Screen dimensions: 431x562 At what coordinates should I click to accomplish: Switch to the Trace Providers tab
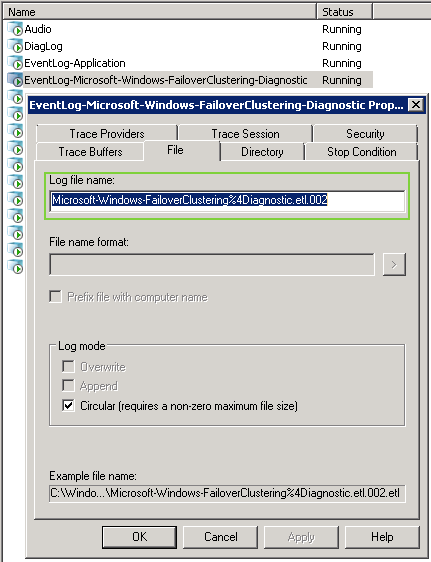point(107,134)
